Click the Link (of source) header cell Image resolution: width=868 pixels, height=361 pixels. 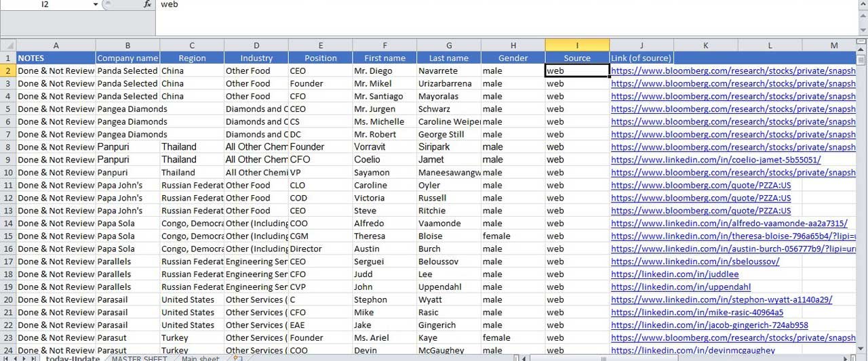(x=642, y=58)
